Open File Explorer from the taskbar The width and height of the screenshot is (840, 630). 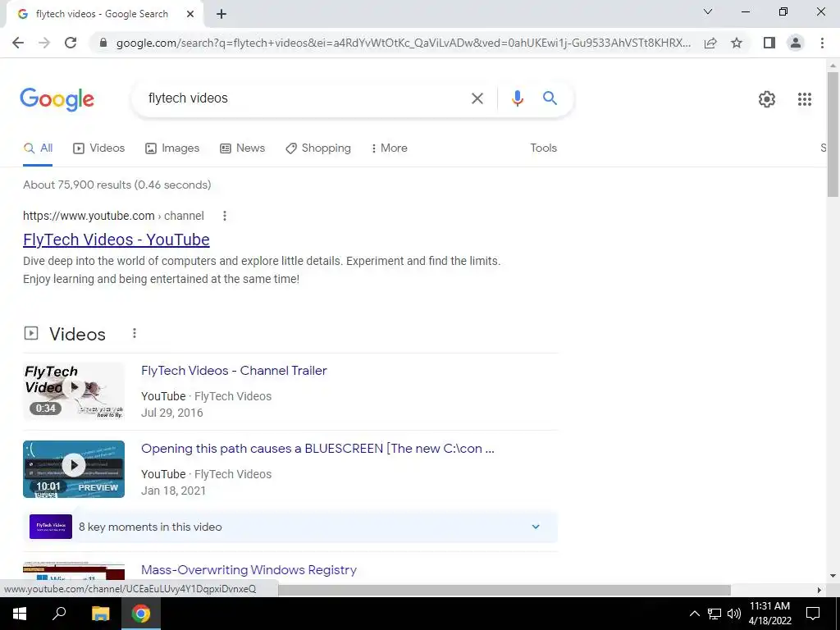[100, 614]
